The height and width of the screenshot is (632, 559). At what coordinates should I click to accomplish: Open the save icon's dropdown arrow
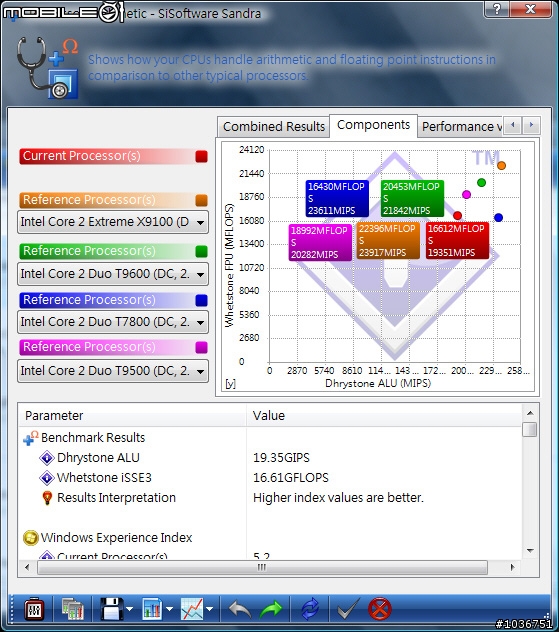(129, 609)
